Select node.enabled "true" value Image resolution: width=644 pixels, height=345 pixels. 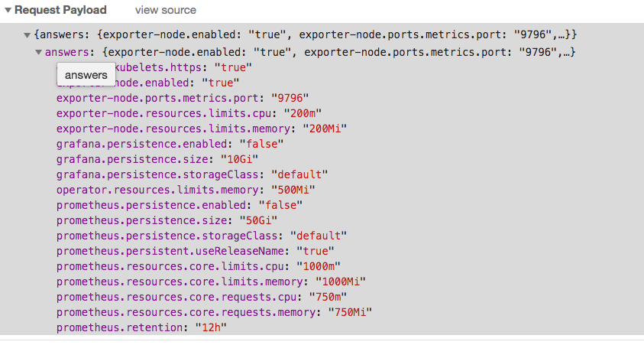(x=221, y=83)
